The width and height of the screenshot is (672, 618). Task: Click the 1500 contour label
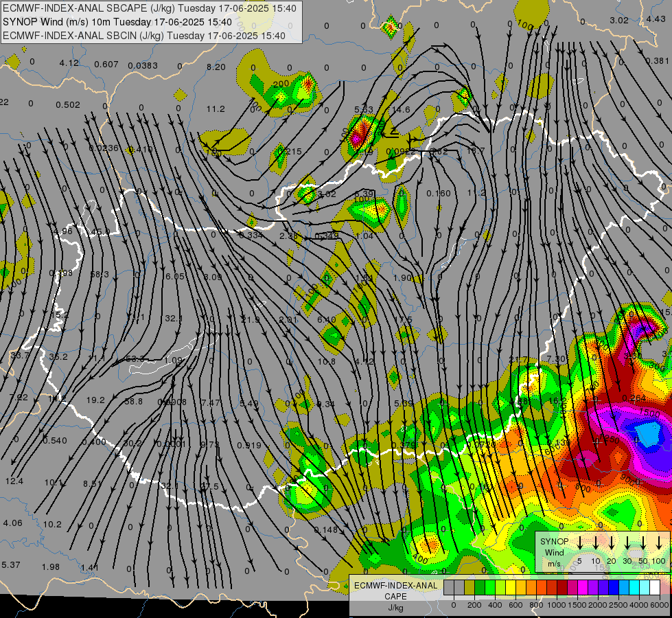(x=649, y=413)
